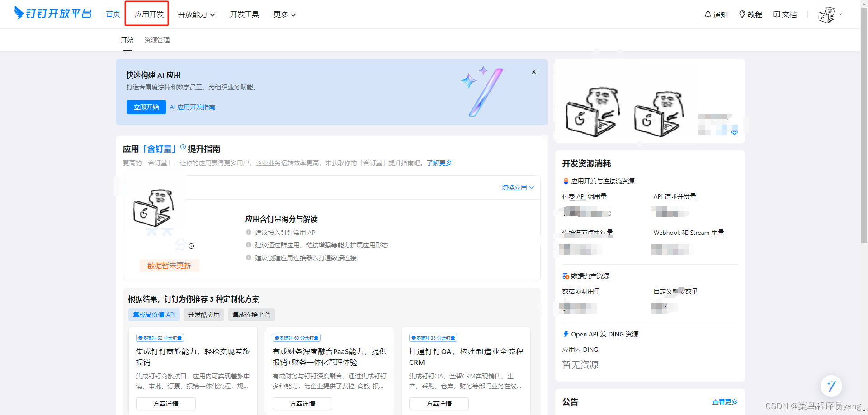
Task: Click the 最多提升 60 分含钉量 tag
Action: coord(297,338)
